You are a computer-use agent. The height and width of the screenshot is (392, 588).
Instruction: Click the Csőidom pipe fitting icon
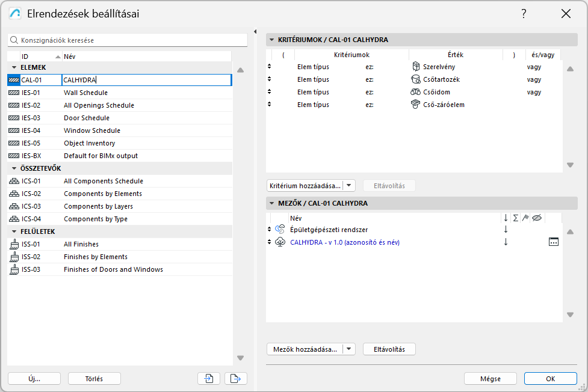pyautogui.click(x=416, y=92)
